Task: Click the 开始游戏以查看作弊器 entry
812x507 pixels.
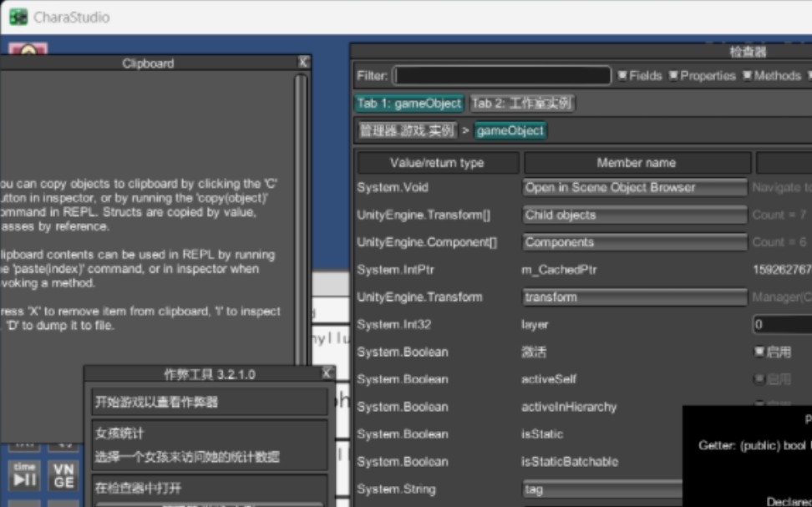Action: point(210,402)
